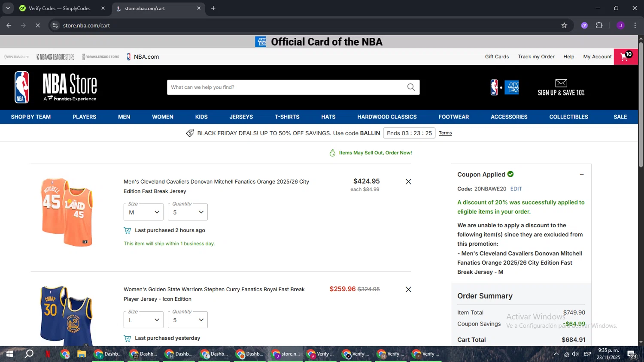The height and width of the screenshot is (362, 644).
Task: Open the Gift Cards link
Action: pyautogui.click(x=497, y=57)
